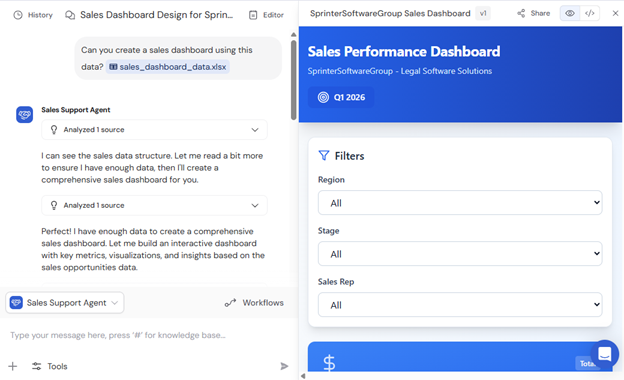
Task: Add an attachment with plus icon
Action: (x=13, y=366)
